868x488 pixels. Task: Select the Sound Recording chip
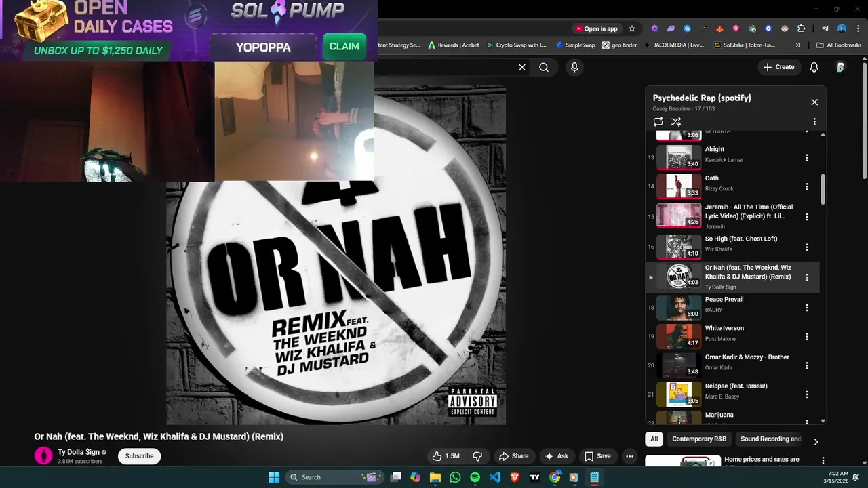(770, 439)
